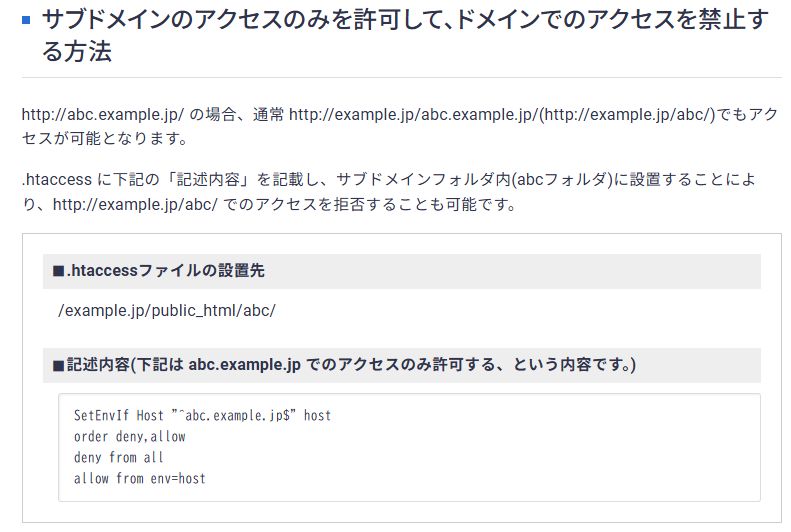Click abc.example.jp in the 記述内容 header
The height and width of the screenshot is (532, 791).
click(245, 365)
